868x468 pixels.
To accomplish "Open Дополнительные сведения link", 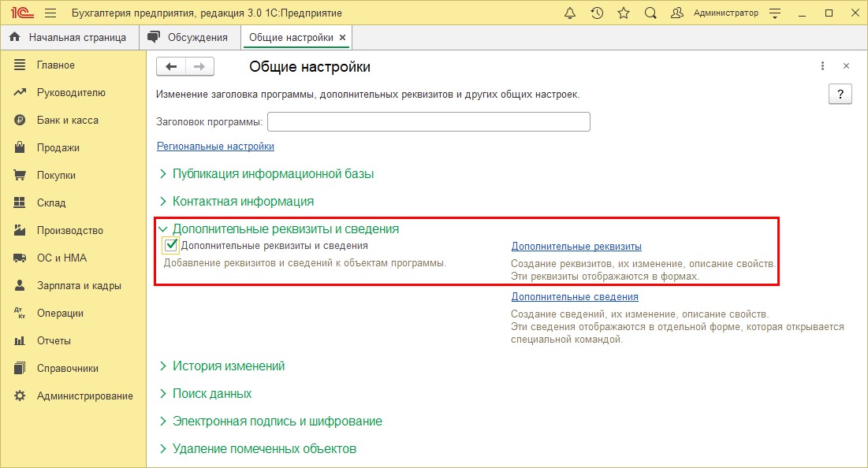I will tap(575, 297).
